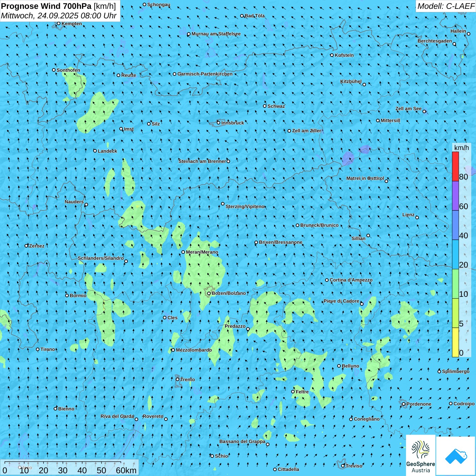Select the Kufstein city label
Image resolution: width=476 pixels, height=476 pixels.
tap(344, 55)
